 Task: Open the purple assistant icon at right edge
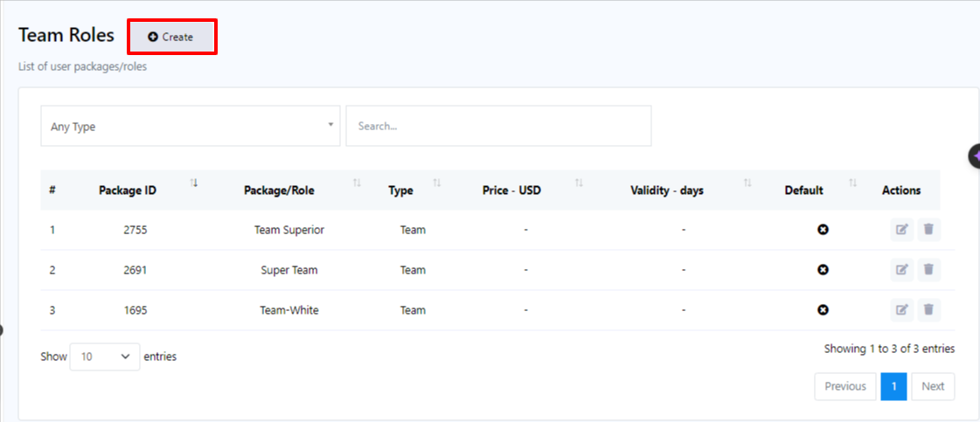[975, 156]
